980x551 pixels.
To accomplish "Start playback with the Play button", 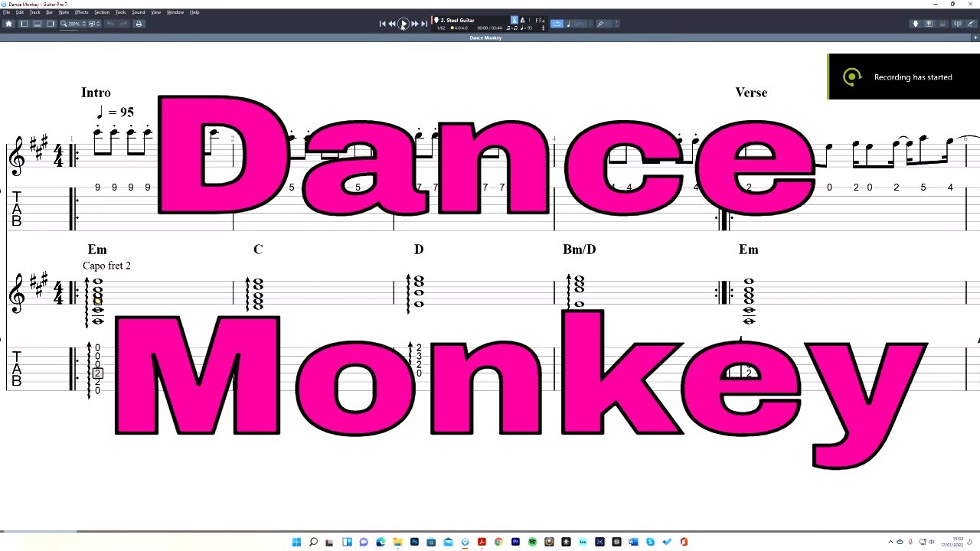I will click(403, 24).
